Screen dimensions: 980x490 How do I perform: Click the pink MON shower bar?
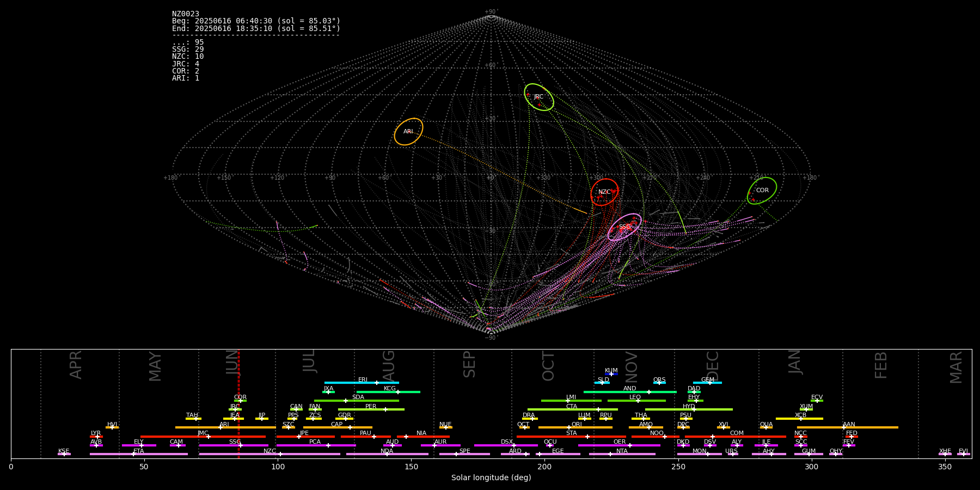[699, 454]
